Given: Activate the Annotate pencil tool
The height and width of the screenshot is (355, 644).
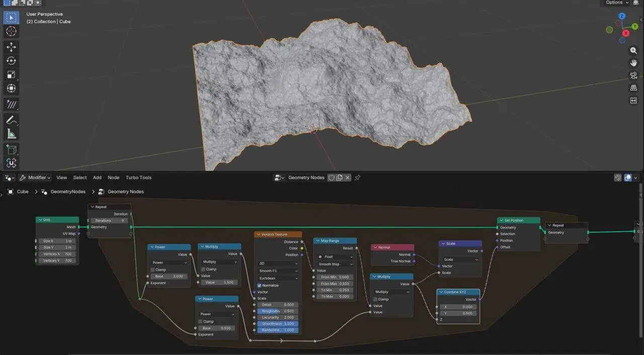Looking at the screenshot, I should click(x=11, y=120).
